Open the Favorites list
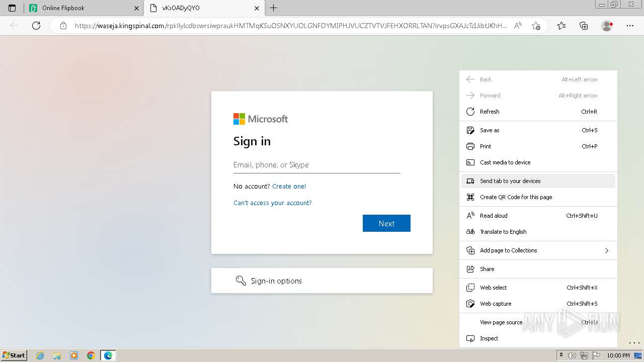644x362 pixels. click(x=561, y=26)
